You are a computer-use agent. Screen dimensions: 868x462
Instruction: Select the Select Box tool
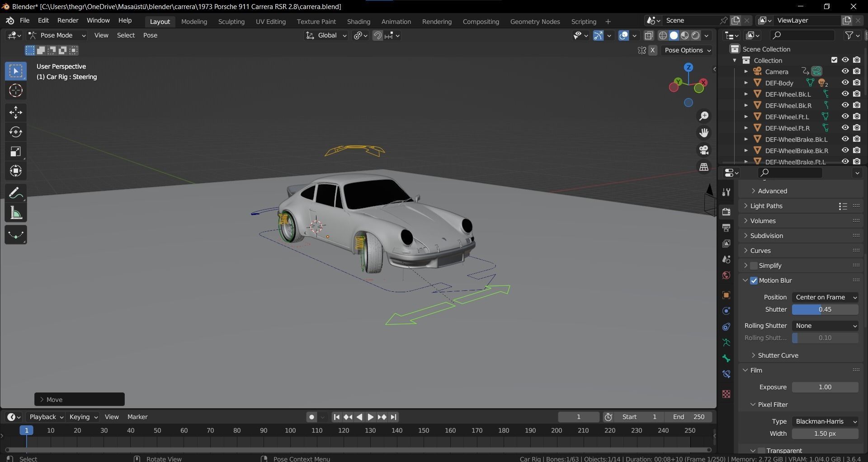16,71
